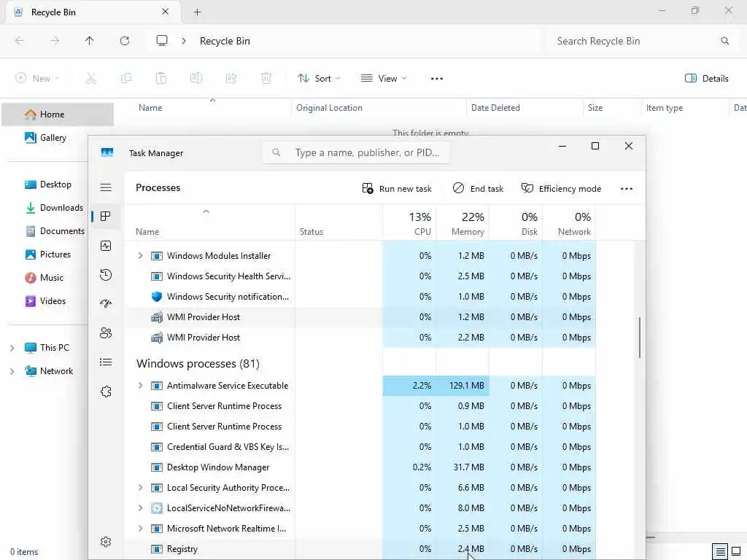Select Client Server Runtime Process at 0.9 MB
The height and width of the screenshot is (560, 747).
click(x=360, y=406)
